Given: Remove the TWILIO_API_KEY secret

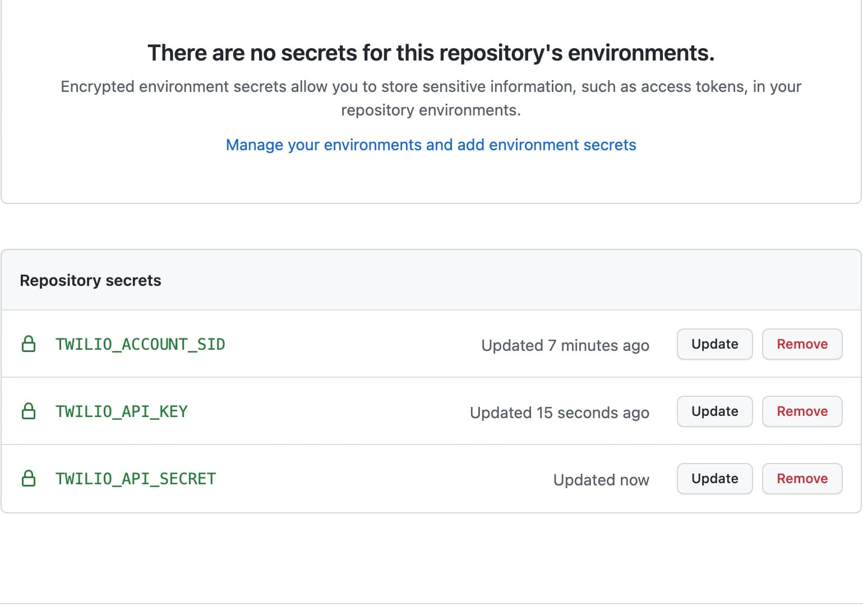Looking at the screenshot, I should 802,411.
